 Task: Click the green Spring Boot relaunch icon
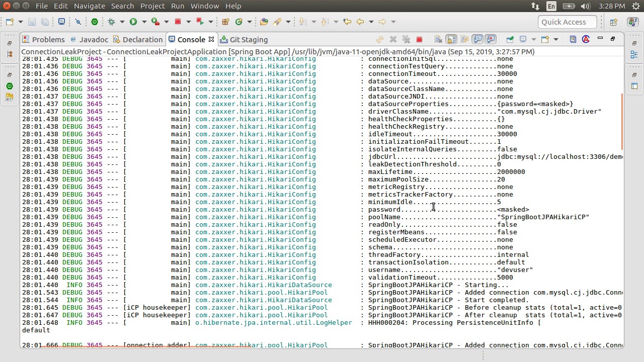[95, 22]
